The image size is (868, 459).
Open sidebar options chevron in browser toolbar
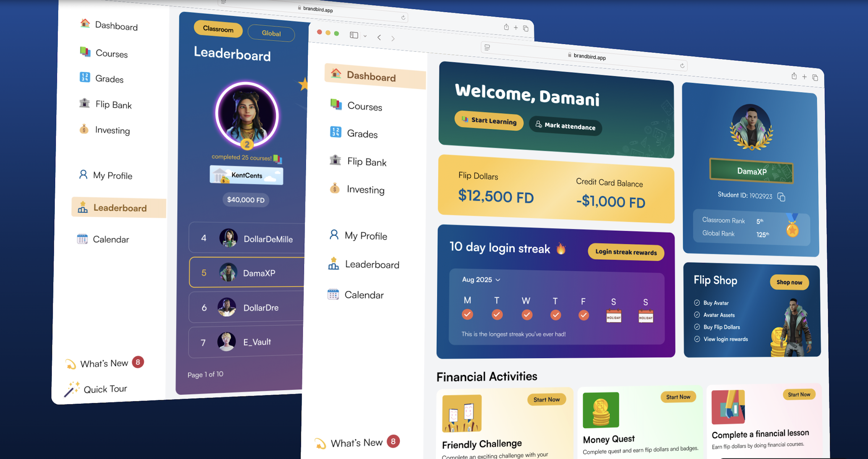365,36
